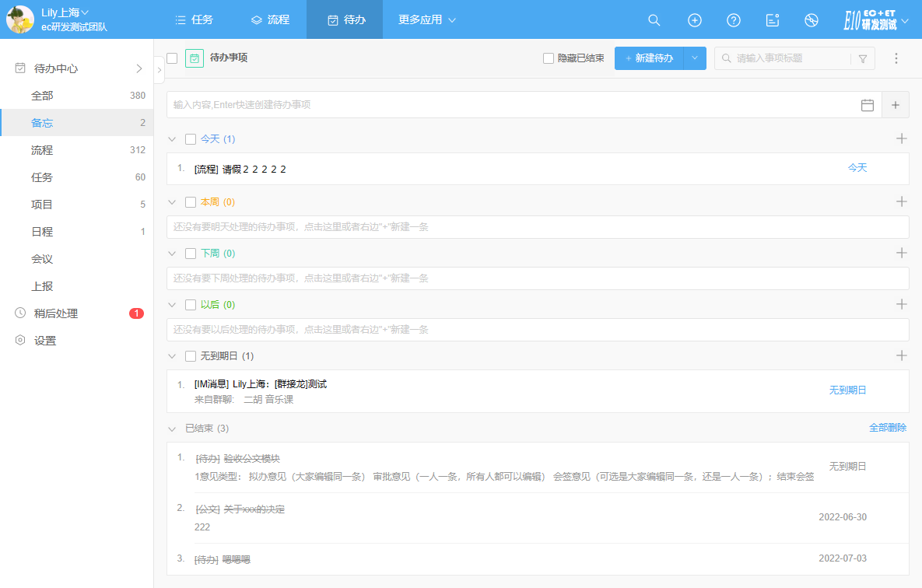Viewport: 922px width, 588px height.
Task: Click the filter funnel icon beside search
Action: pyautogui.click(x=863, y=59)
